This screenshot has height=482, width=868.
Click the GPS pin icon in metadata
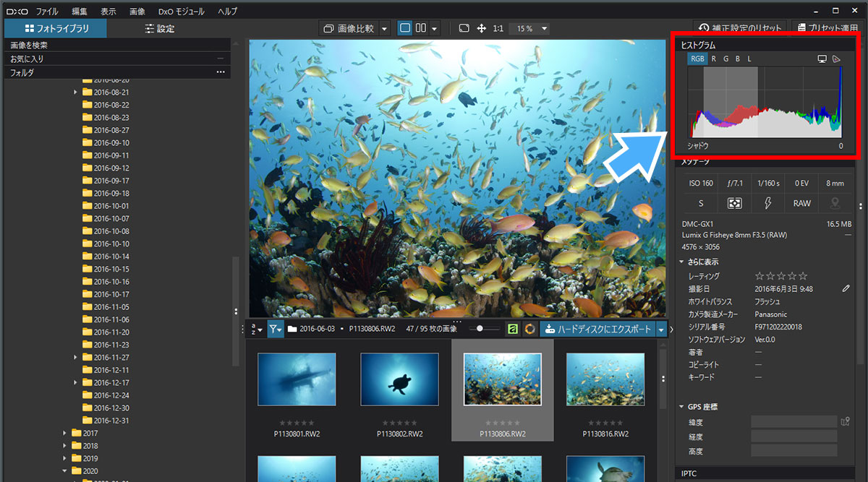pyautogui.click(x=836, y=203)
